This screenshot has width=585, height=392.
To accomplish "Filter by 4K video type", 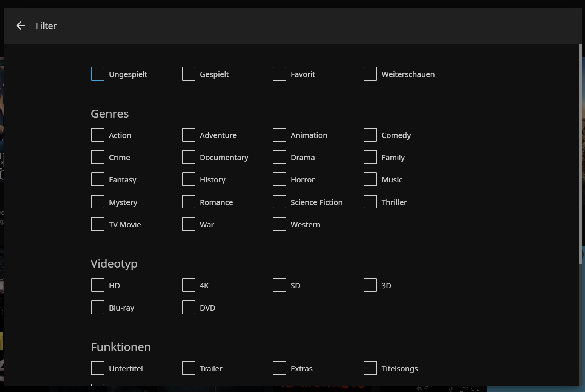I will [189, 285].
